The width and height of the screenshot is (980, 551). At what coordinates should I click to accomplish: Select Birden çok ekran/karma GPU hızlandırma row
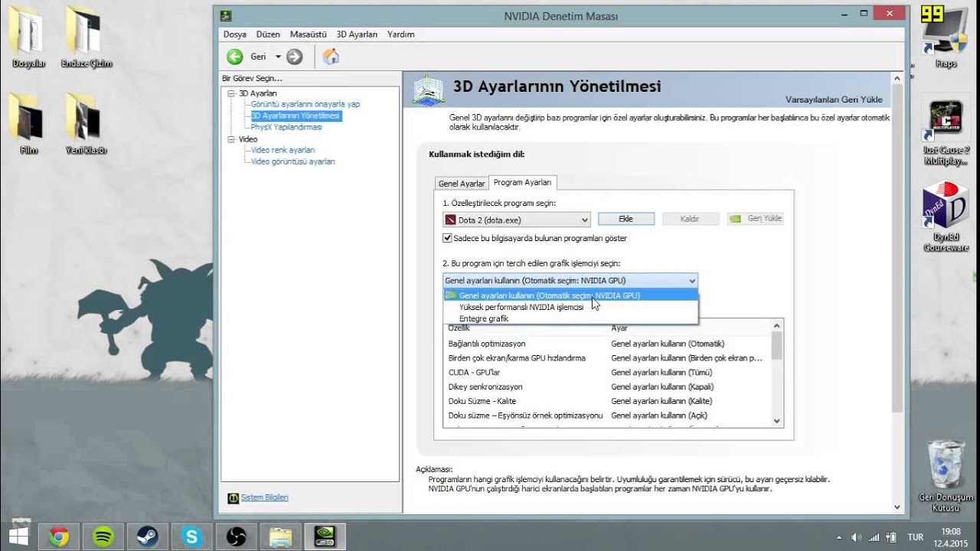606,358
